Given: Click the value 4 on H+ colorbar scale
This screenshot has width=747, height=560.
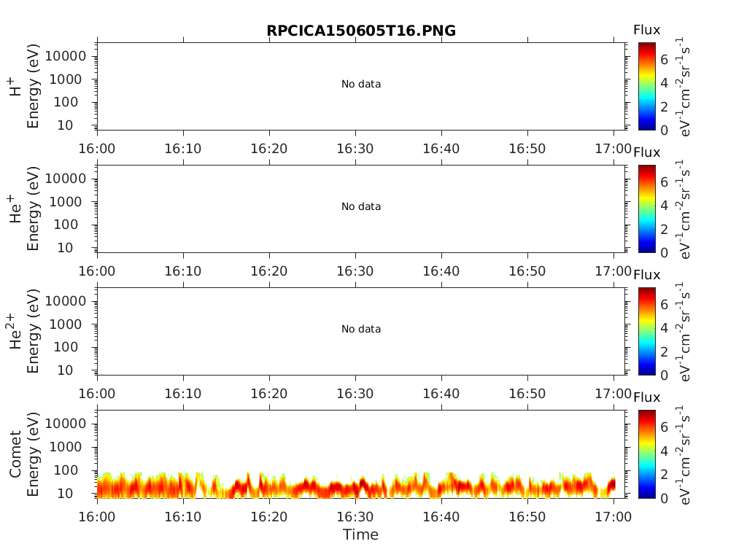Looking at the screenshot, I should click(664, 83).
